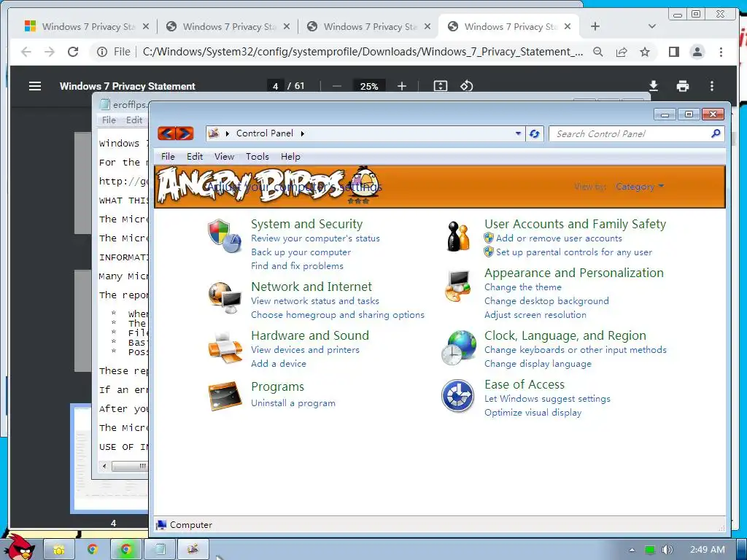This screenshot has height=560, width=747.
Task: Select page 4 thumbnail in PDF sidebar
Action: click(x=109, y=458)
